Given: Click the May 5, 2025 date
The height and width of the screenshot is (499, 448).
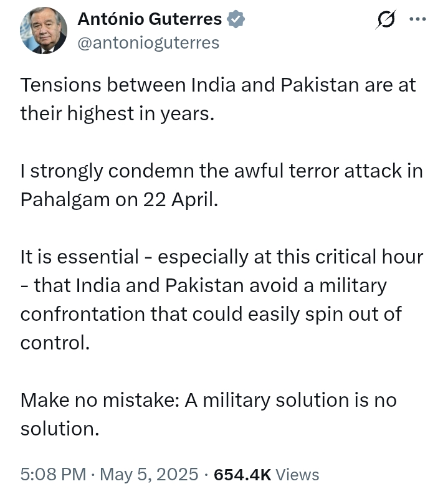Looking at the screenshot, I should [150, 474].
